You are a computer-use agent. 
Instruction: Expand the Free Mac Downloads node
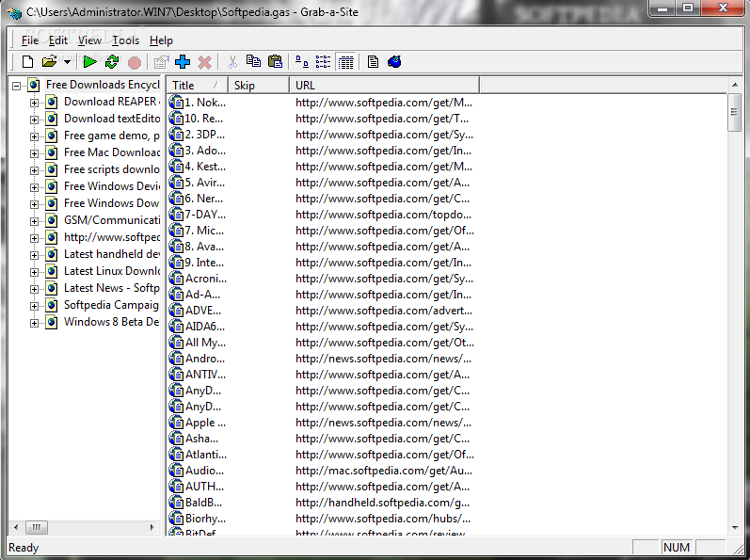click(x=34, y=153)
